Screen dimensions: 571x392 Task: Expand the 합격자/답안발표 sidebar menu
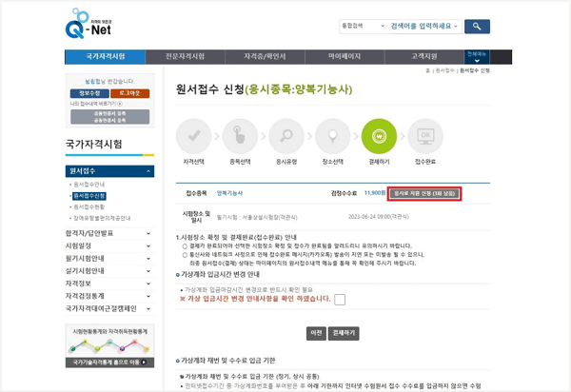click(x=148, y=233)
